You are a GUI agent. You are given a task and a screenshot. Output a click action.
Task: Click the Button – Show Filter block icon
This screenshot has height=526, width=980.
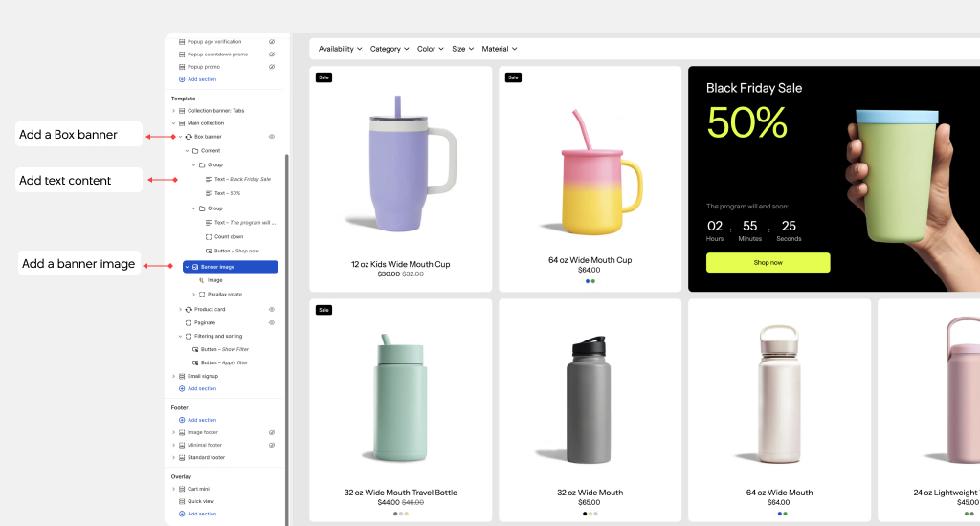(195, 349)
